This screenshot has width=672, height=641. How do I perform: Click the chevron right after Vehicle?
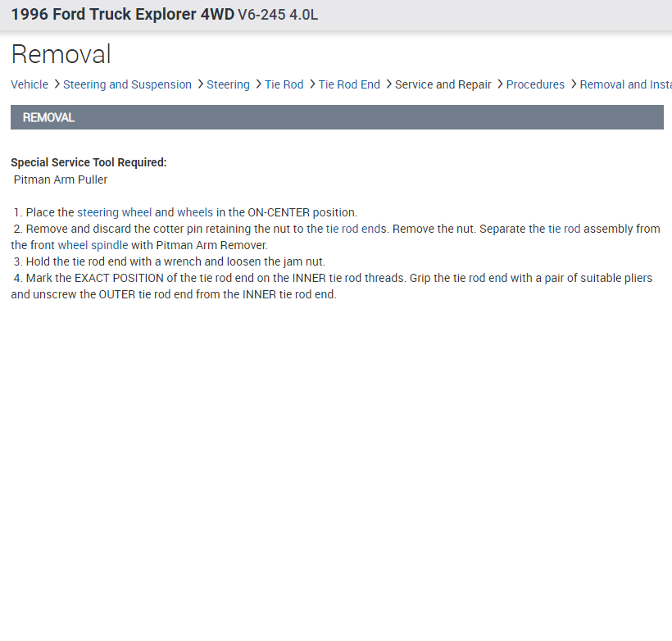tap(56, 84)
